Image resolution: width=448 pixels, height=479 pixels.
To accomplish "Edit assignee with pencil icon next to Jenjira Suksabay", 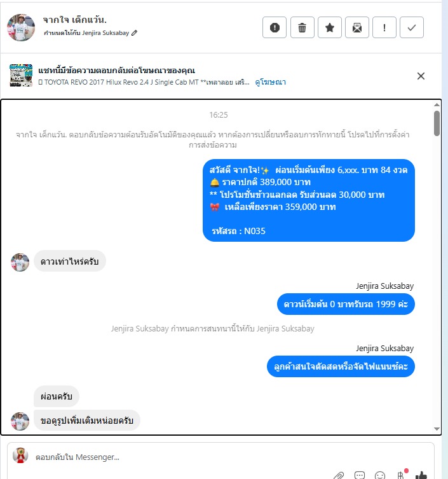I will 134,32.
